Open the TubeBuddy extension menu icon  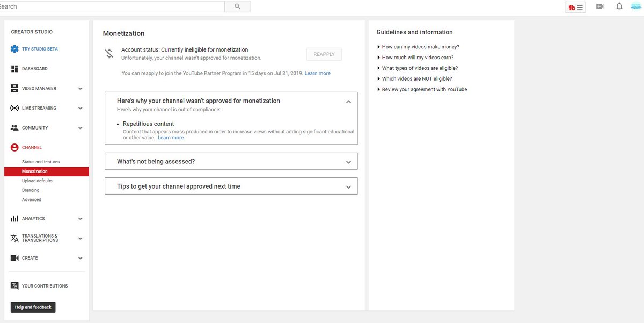[575, 7]
